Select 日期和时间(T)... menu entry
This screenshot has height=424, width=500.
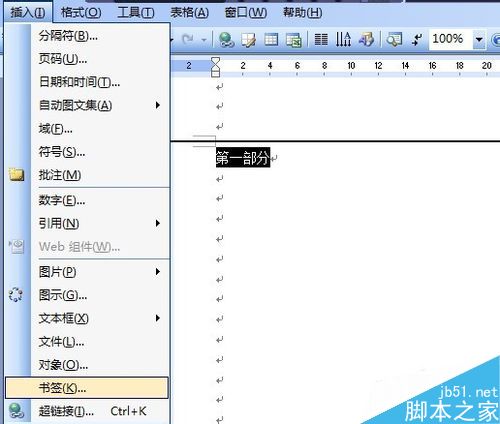[87, 82]
